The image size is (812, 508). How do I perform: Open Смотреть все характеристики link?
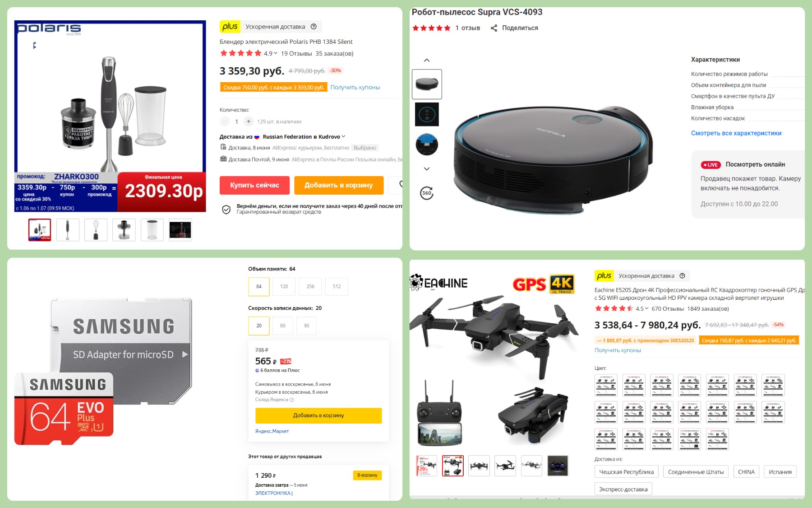[x=736, y=133]
